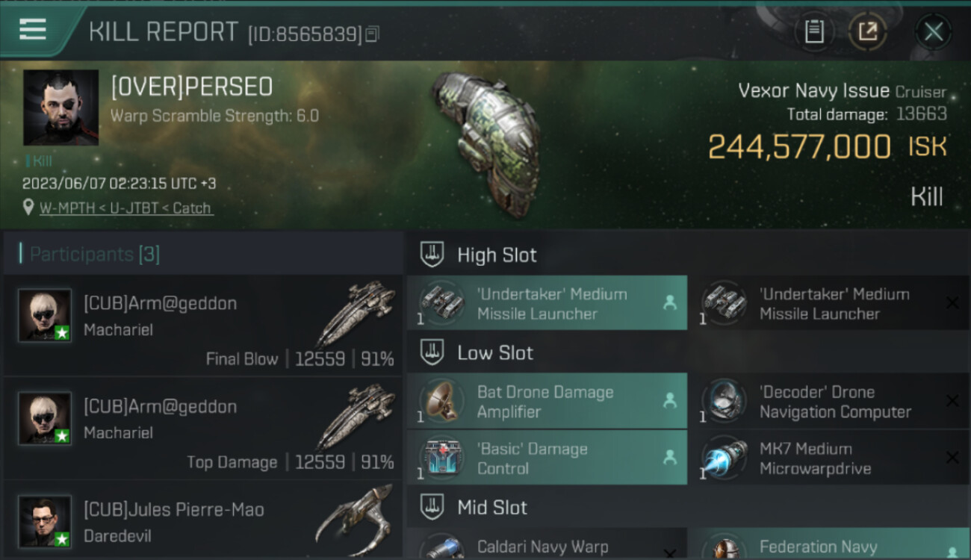Viewport: 971px width, 560px height.
Task: Select the MK7 Medium Microwarpdrive icon
Action: pyautogui.click(x=724, y=458)
